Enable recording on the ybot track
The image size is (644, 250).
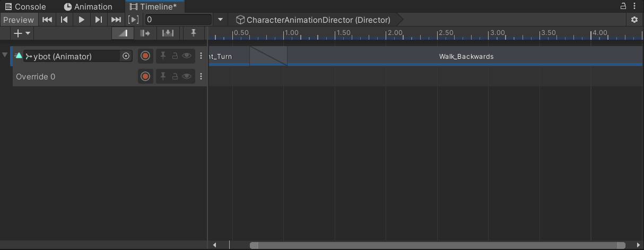tap(145, 56)
